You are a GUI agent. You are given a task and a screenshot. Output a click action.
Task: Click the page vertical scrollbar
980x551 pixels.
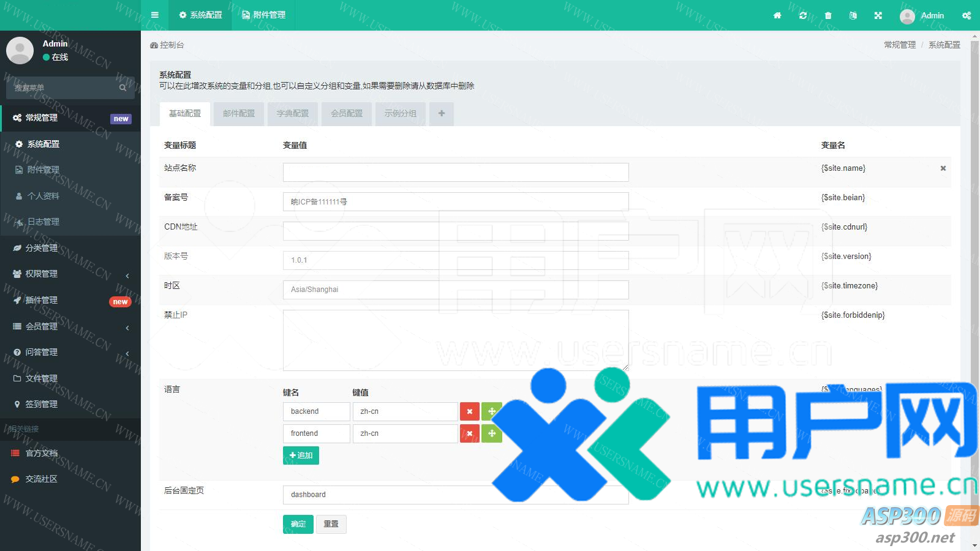(x=975, y=291)
